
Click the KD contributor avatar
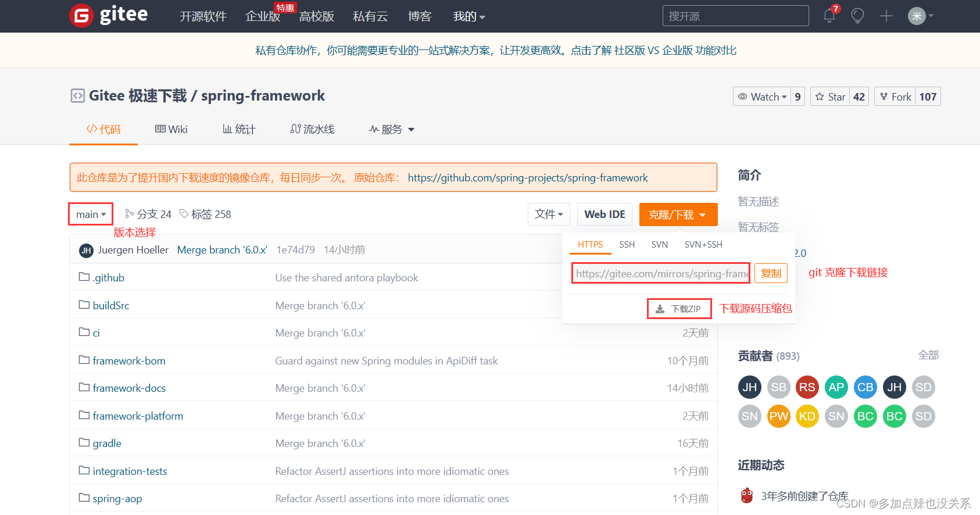pos(807,416)
